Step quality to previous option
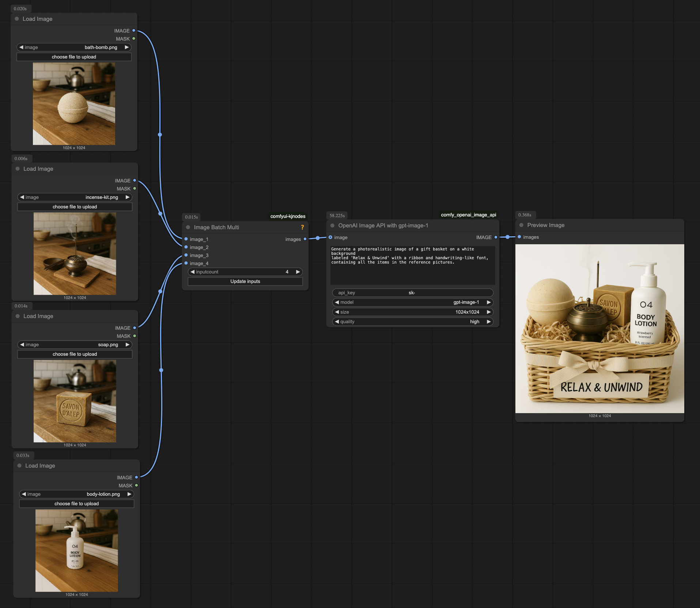The width and height of the screenshot is (700, 608). click(x=337, y=321)
